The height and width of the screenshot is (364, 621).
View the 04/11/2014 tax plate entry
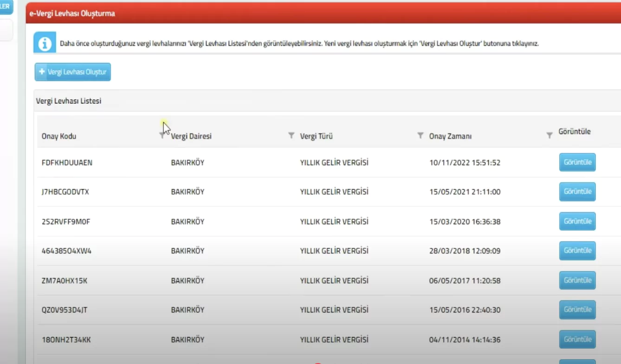pos(577,339)
